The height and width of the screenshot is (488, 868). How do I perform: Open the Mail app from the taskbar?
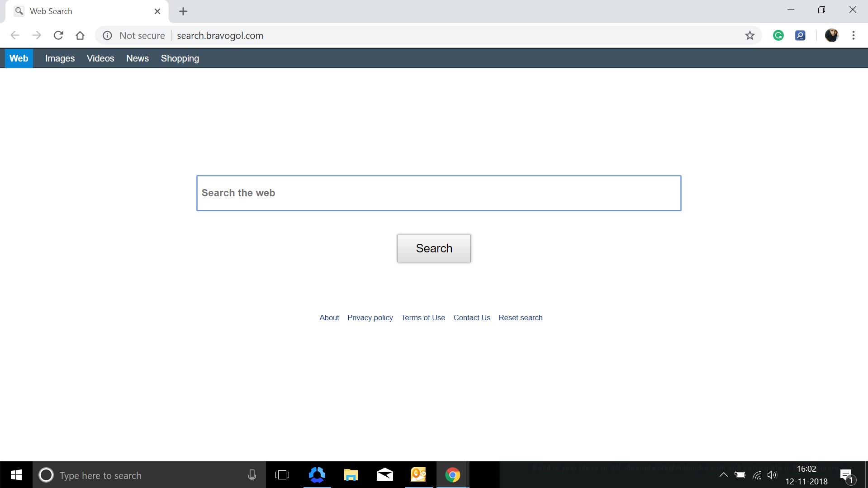[x=384, y=475]
